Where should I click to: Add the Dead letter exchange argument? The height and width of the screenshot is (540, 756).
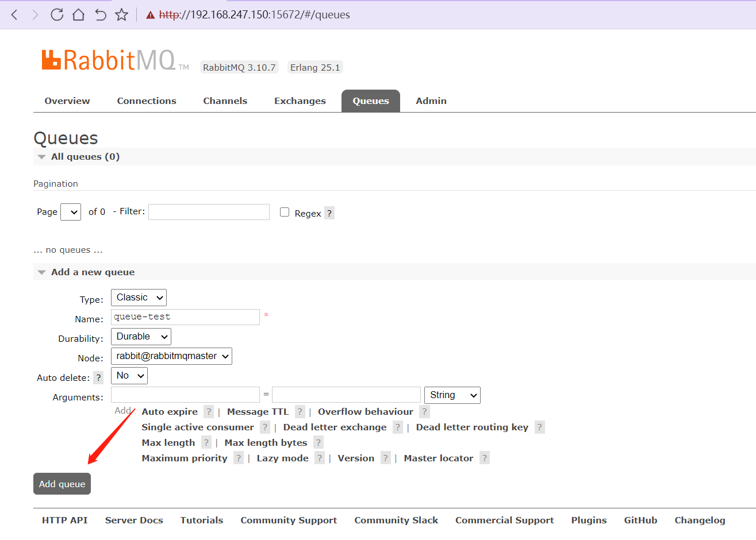coord(335,427)
